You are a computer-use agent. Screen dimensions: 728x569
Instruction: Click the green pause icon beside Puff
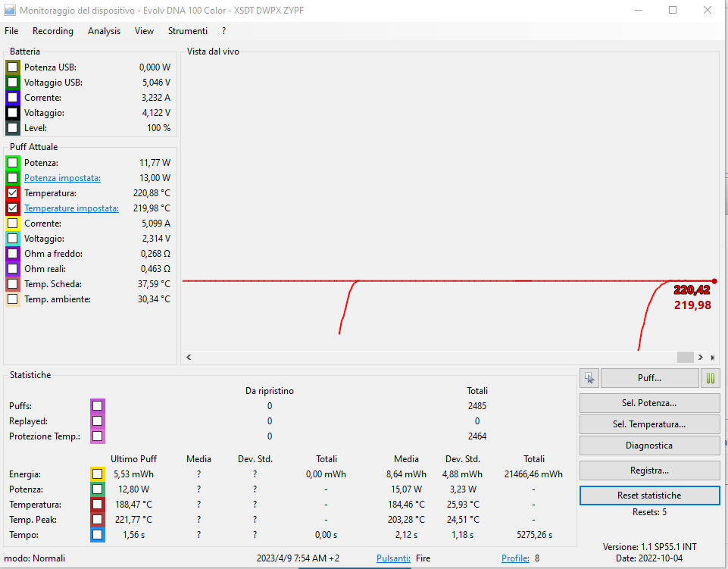(x=711, y=378)
